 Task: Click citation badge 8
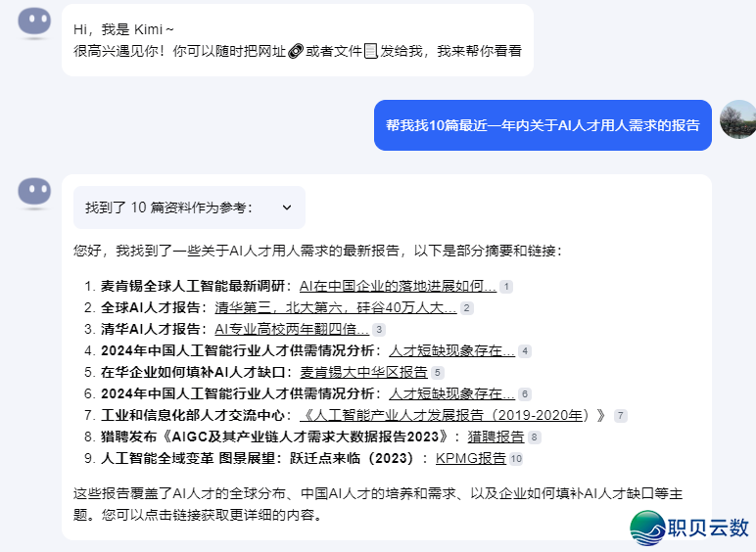(x=534, y=437)
